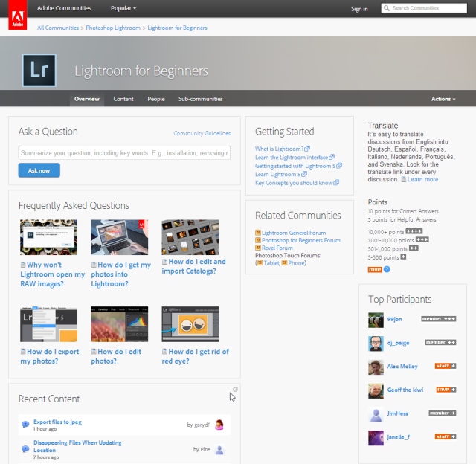This screenshot has width=476, height=464.
Task: Focus the Search Communities field
Action: pyautogui.click(x=424, y=8)
